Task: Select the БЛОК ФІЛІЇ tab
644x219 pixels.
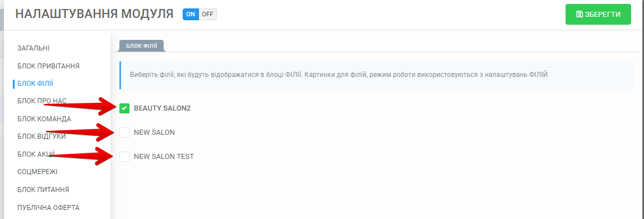Action: tap(142, 45)
